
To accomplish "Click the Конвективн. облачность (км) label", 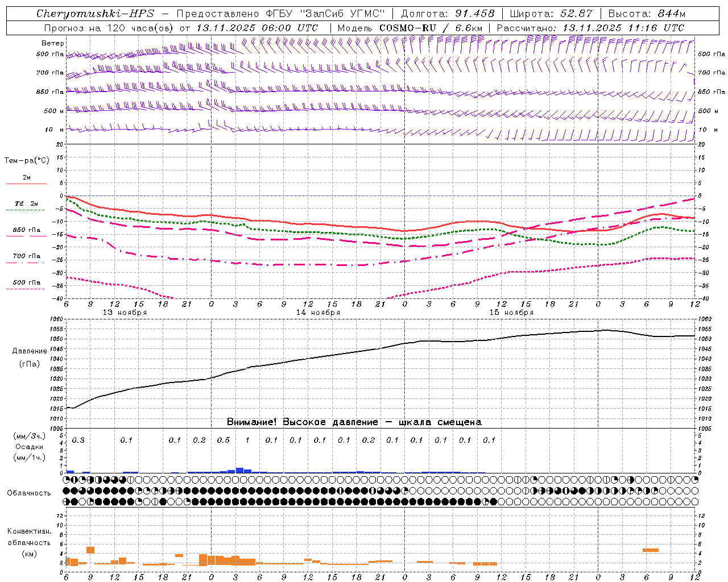I will (x=29, y=543).
